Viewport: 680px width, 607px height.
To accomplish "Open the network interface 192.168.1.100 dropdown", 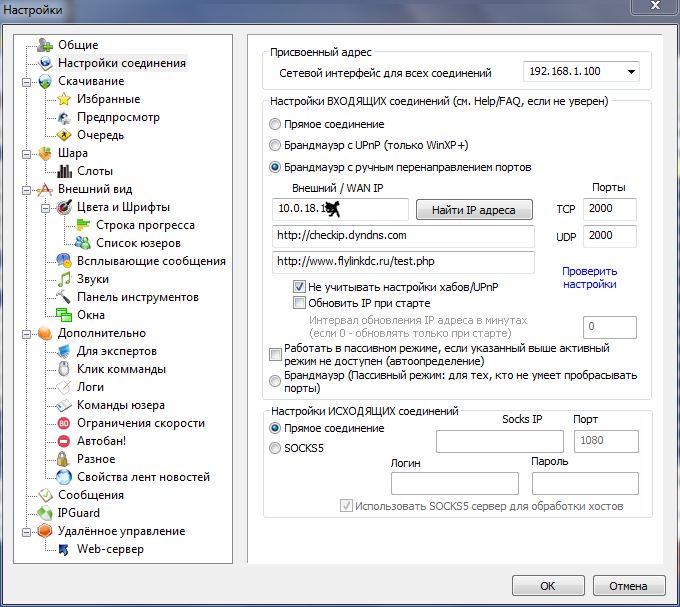I will (630, 72).
